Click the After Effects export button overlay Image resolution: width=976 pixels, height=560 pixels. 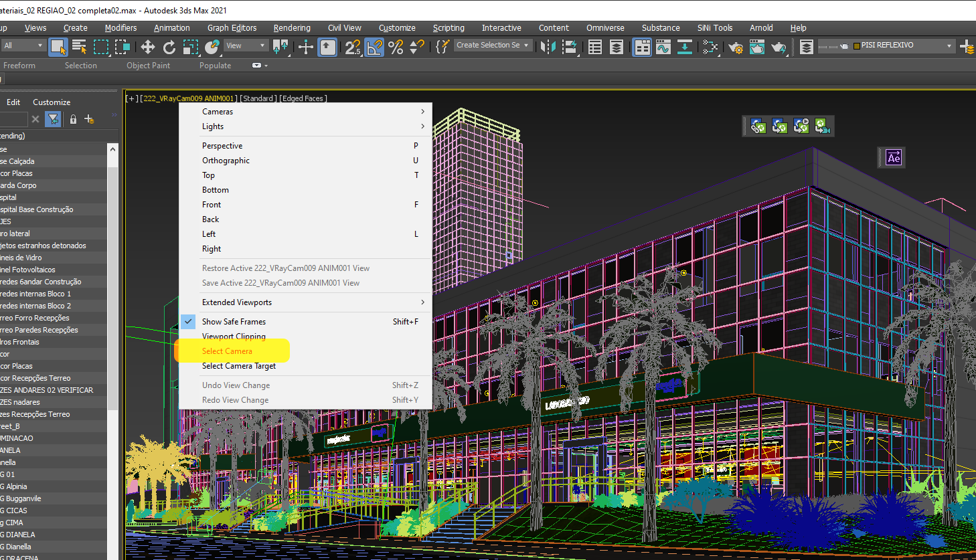(x=892, y=157)
